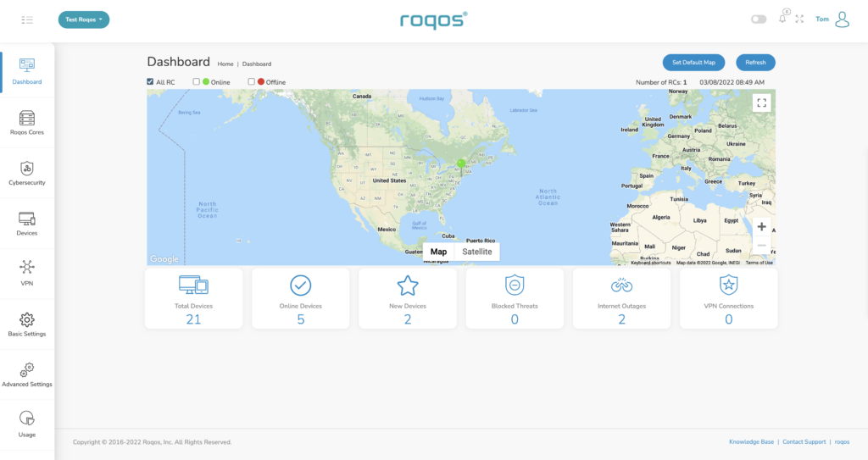Open the roqos footer link
868x460 pixels.
point(842,441)
